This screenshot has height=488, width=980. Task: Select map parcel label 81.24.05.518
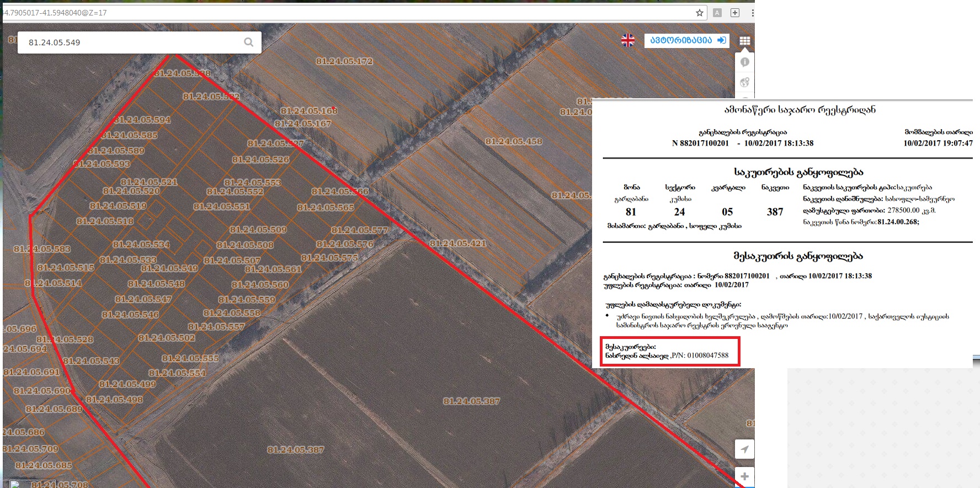[x=105, y=221]
